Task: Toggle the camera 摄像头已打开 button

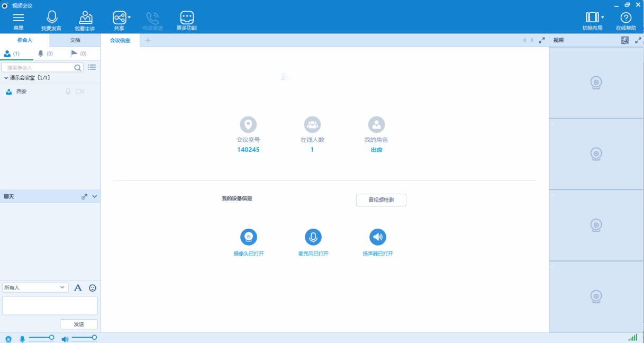Action: pos(249,237)
